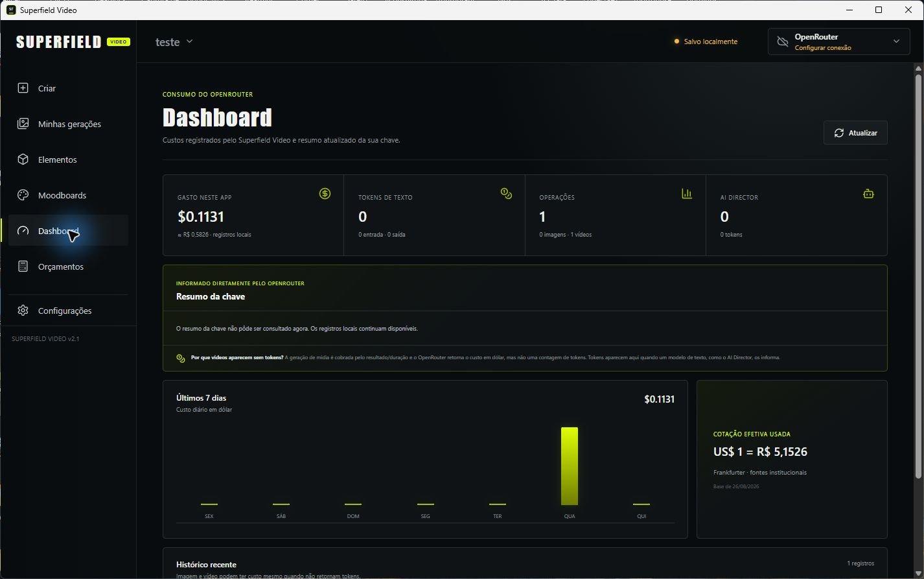Open the Criar menu item
The width and height of the screenshot is (924, 579).
pyautogui.click(x=68, y=88)
